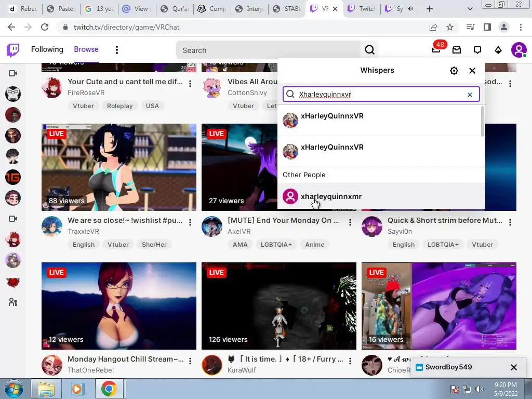Open Search to Add Friends sidebar icon
Image resolution: width=532 pixels, height=399 pixels.
tap(13, 302)
